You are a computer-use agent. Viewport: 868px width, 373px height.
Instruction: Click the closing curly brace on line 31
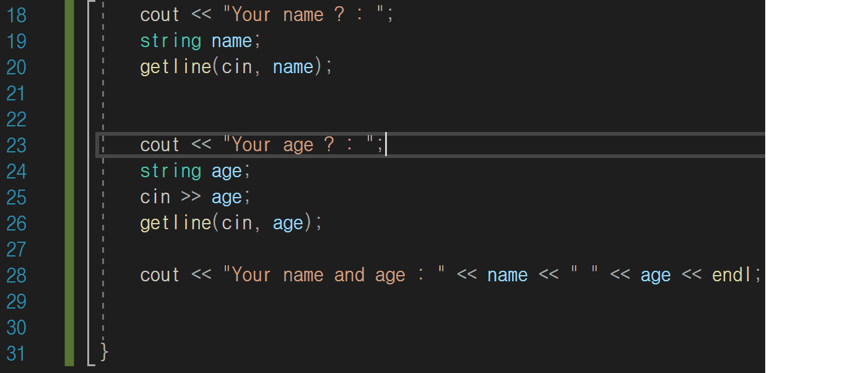tap(105, 353)
